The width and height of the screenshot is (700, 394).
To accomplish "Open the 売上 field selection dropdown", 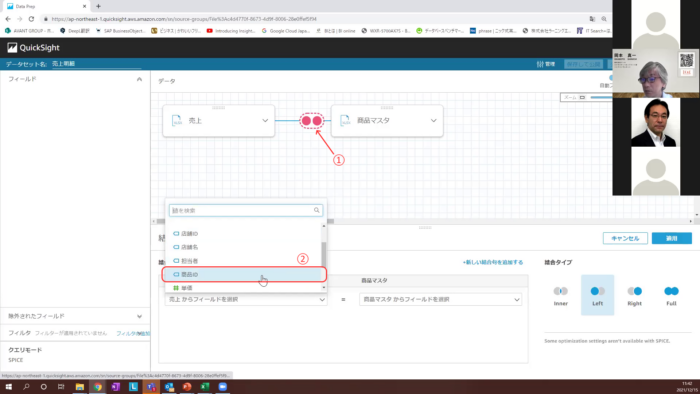I will (x=246, y=299).
